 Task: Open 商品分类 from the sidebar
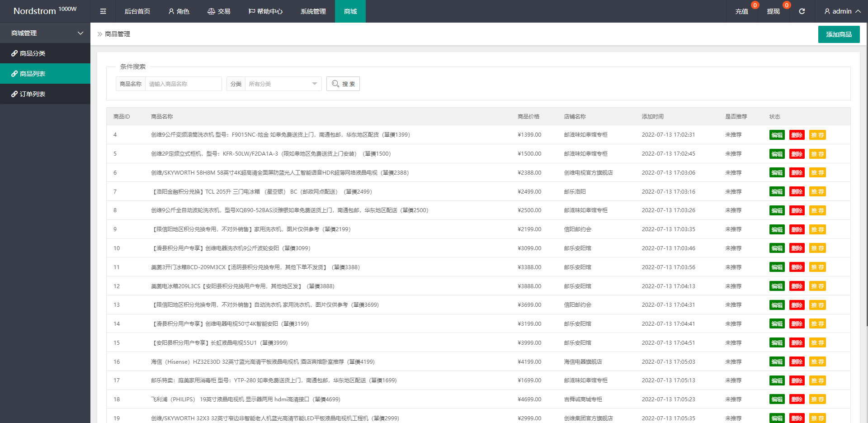[33, 53]
